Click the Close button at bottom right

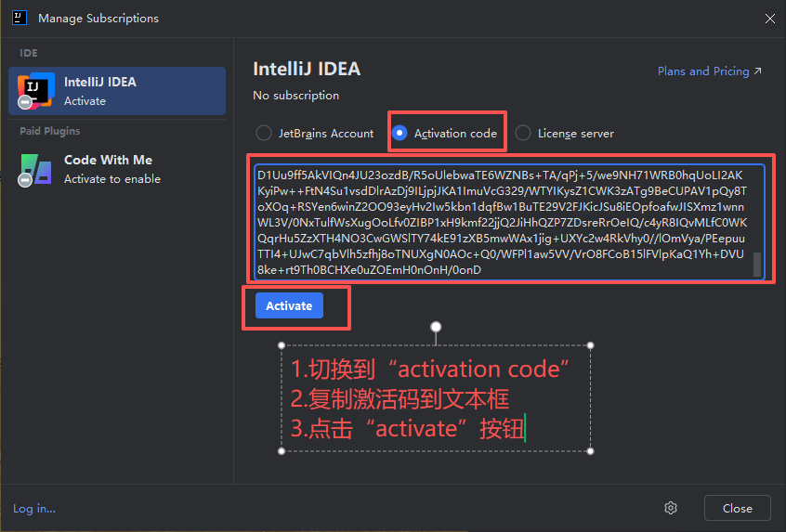click(737, 508)
